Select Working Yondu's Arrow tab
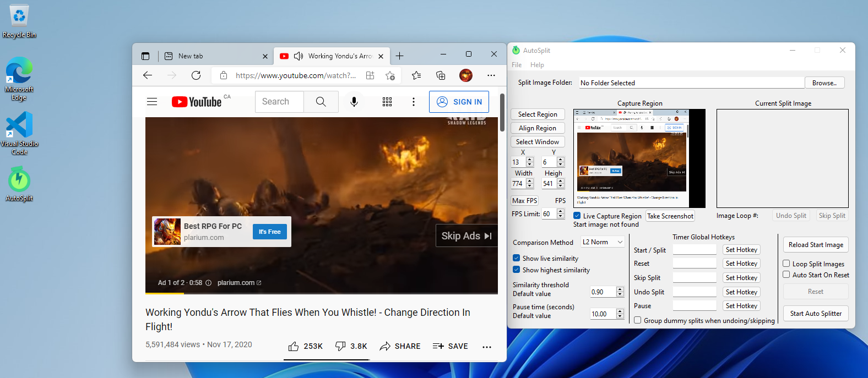The image size is (868, 378). pyautogui.click(x=332, y=56)
